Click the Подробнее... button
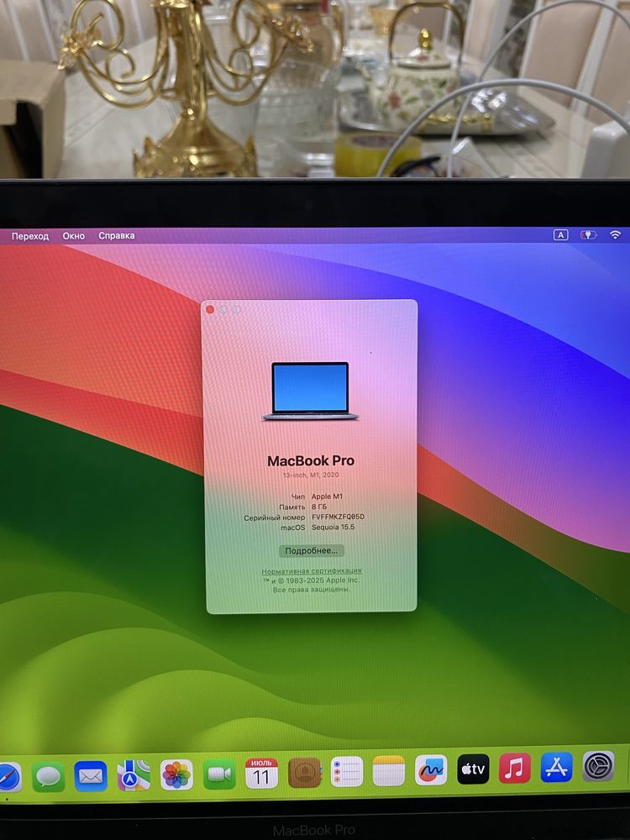The width and height of the screenshot is (630, 840). (x=312, y=551)
